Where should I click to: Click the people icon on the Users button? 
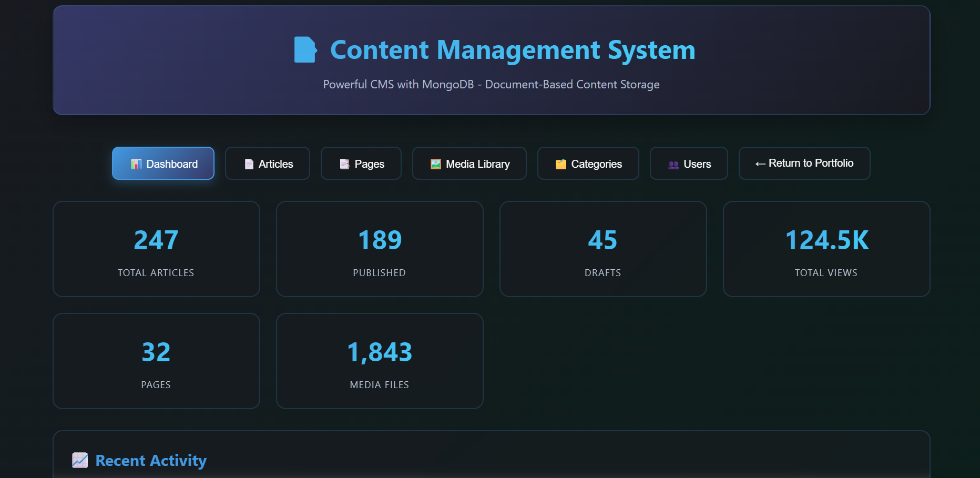[672, 164]
